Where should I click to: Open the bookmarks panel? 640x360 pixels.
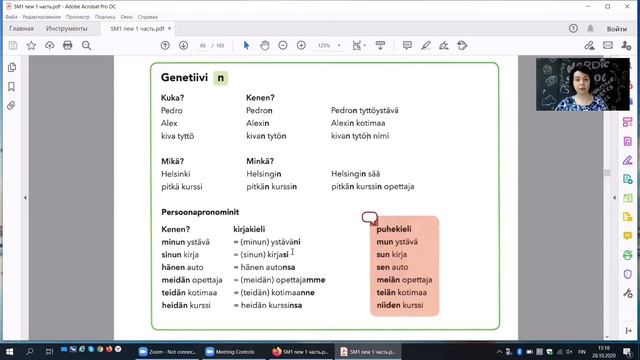tap(11, 86)
